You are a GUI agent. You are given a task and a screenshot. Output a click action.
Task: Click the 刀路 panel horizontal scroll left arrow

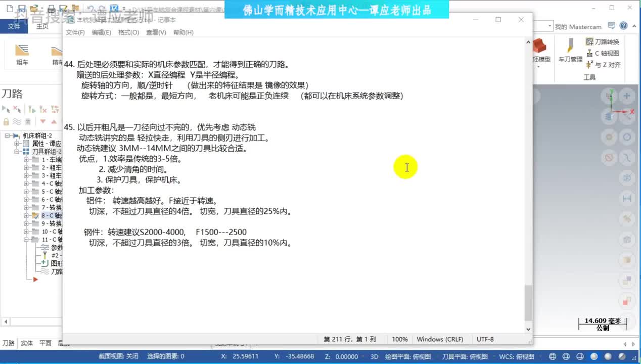pos(6,322)
